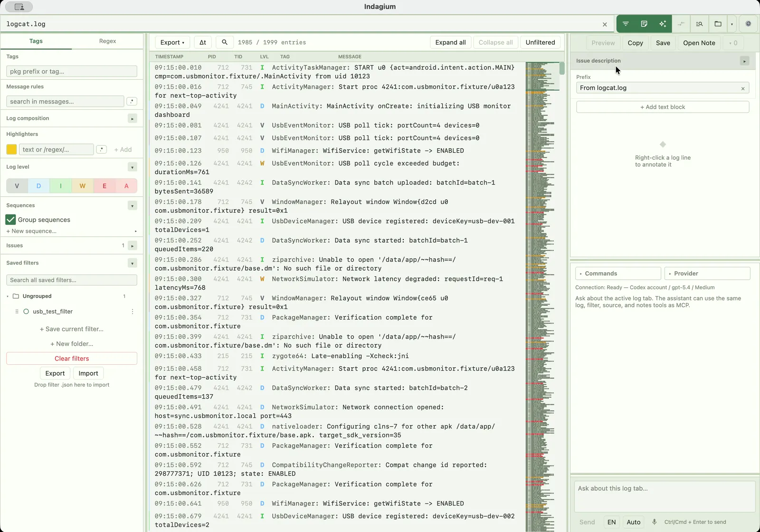
Task: Toggle Warning (W) log level
Action: tap(83, 186)
